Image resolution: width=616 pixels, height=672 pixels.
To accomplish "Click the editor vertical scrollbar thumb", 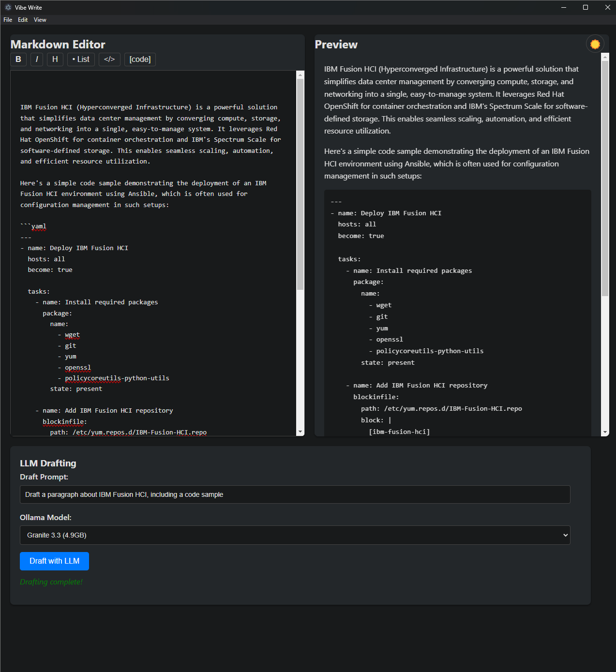I will pyautogui.click(x=300, y=184).
